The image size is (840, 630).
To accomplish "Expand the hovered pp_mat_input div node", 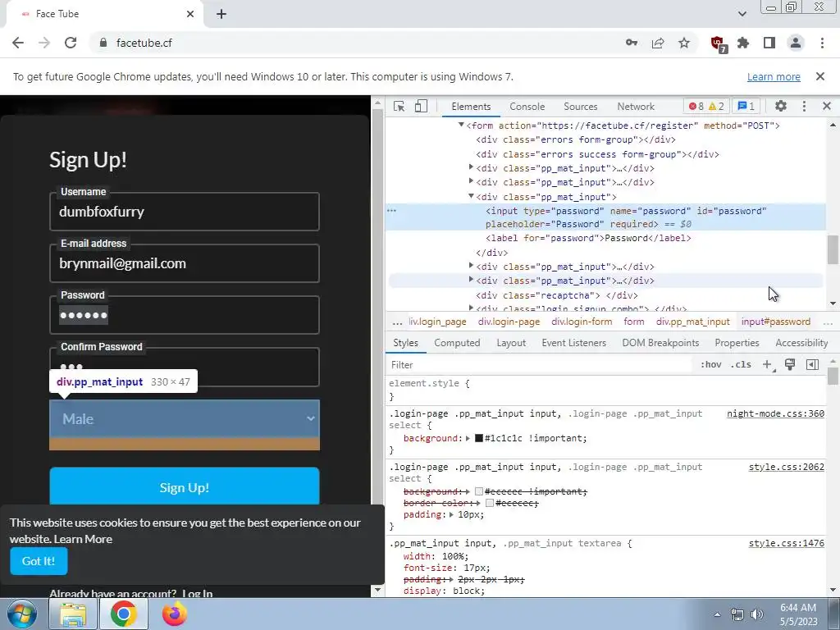I will [471, 279].
